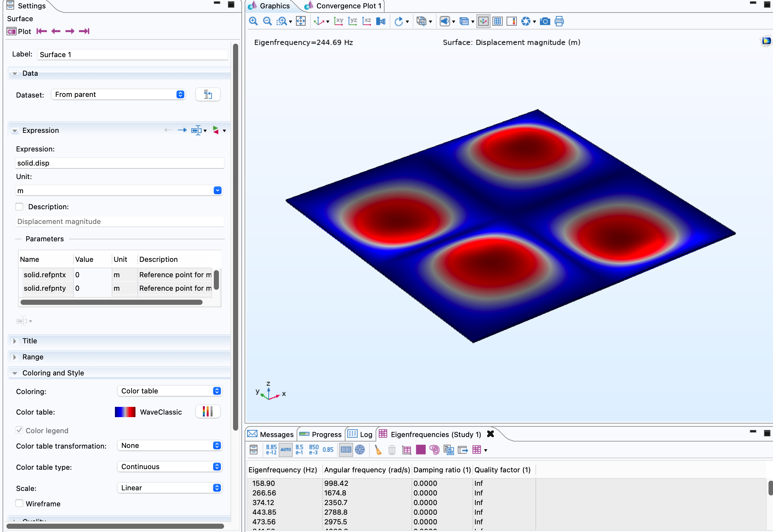Open the Dataset From parent dropdown
773x532 pixels.
coord(118,95)
